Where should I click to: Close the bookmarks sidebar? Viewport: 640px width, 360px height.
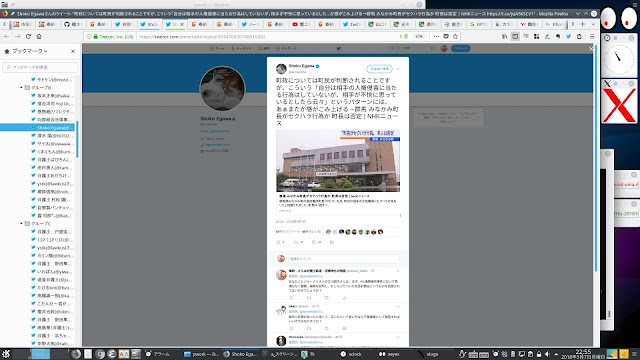coord(73,51)
